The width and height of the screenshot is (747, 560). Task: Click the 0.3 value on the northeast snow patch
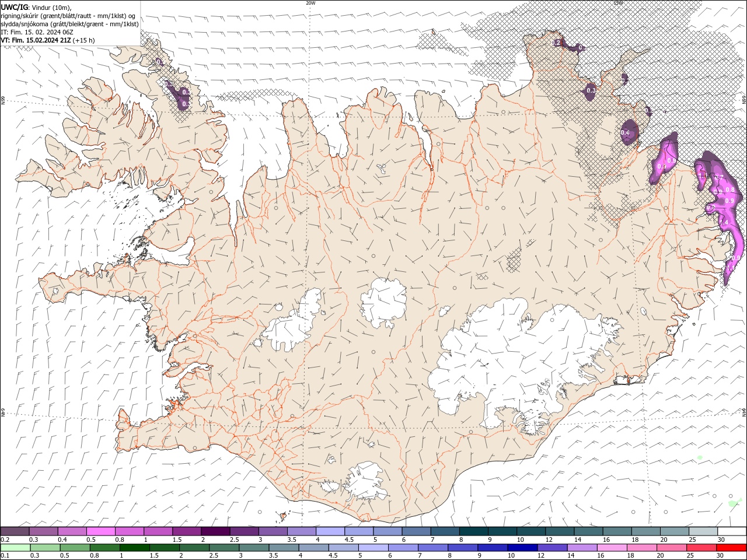(591, 90)
